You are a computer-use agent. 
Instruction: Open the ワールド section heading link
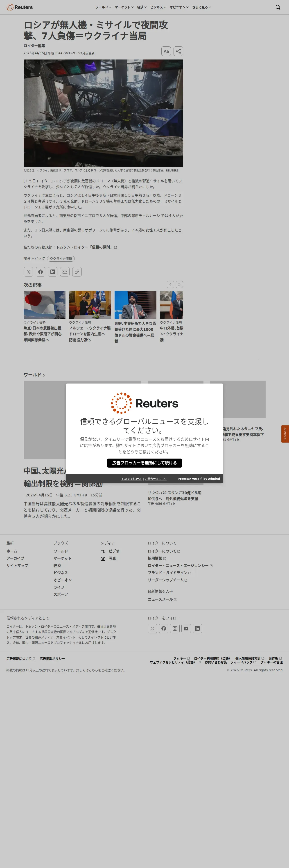[x=34, y=375]
